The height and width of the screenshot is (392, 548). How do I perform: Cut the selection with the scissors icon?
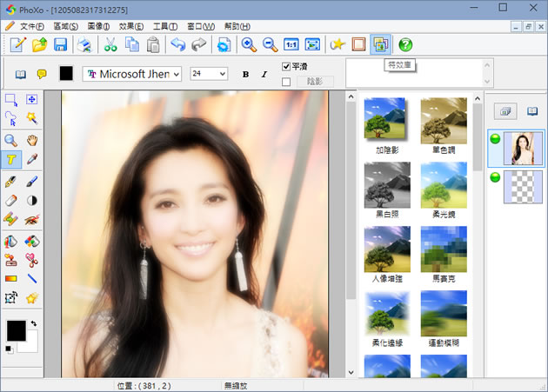tap(110, 44)
